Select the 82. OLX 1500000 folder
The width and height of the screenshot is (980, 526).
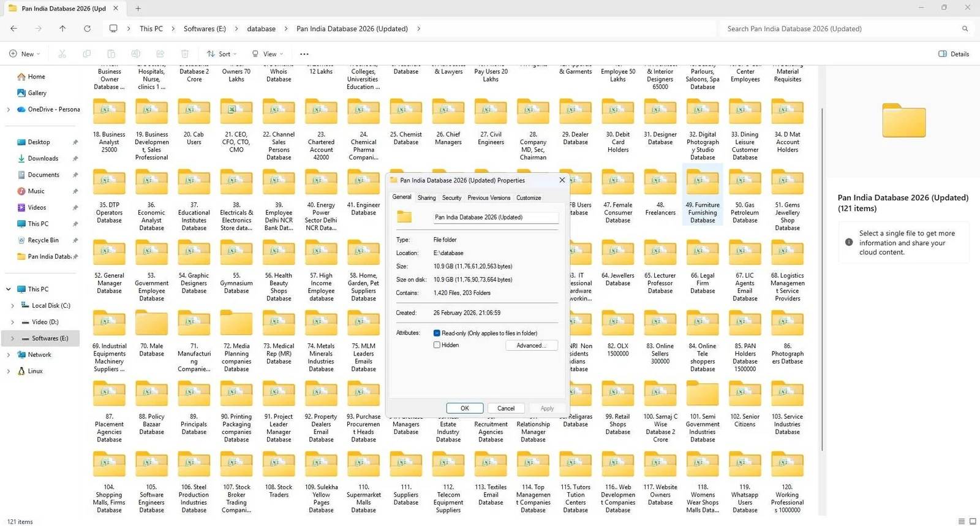click(x=618, y=334)
